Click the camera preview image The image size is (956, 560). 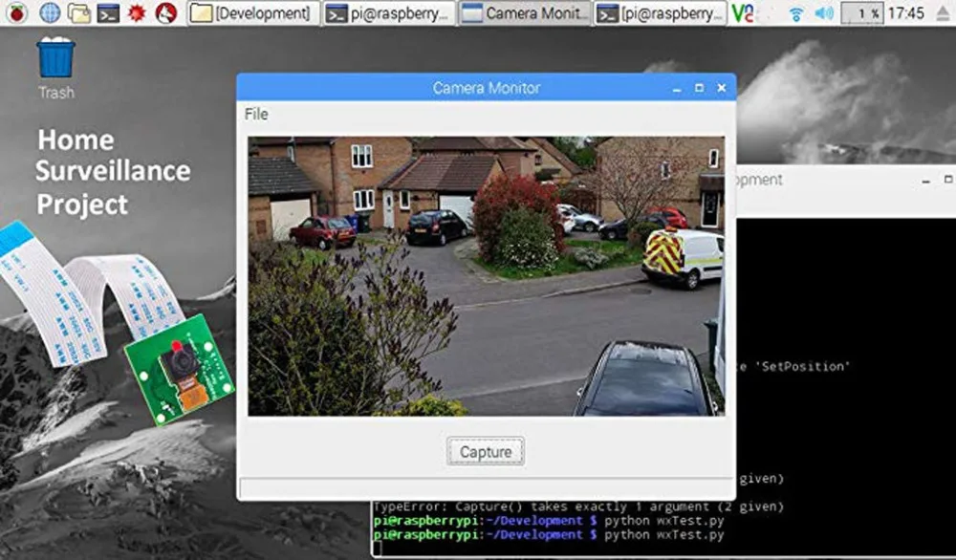[x=486, y=276]
